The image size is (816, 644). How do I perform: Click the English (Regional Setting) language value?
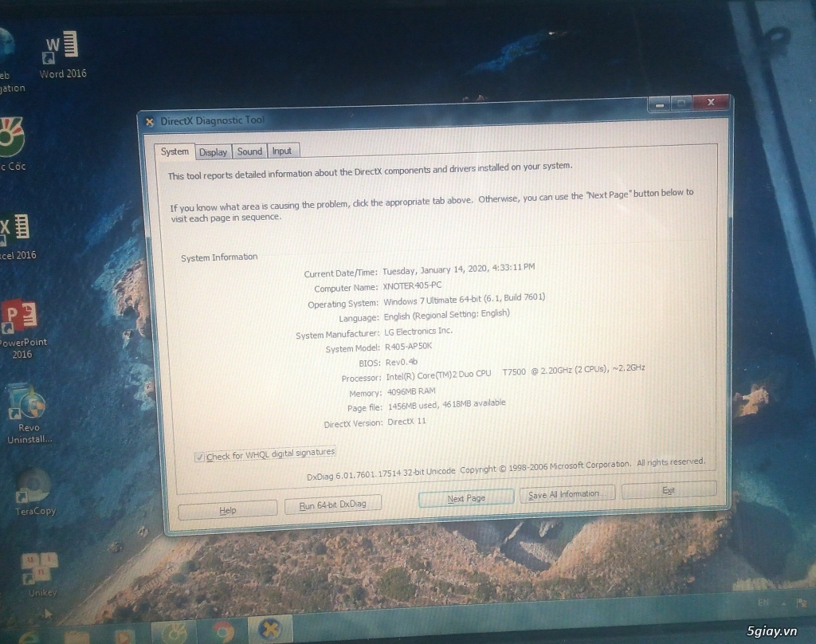446,315
